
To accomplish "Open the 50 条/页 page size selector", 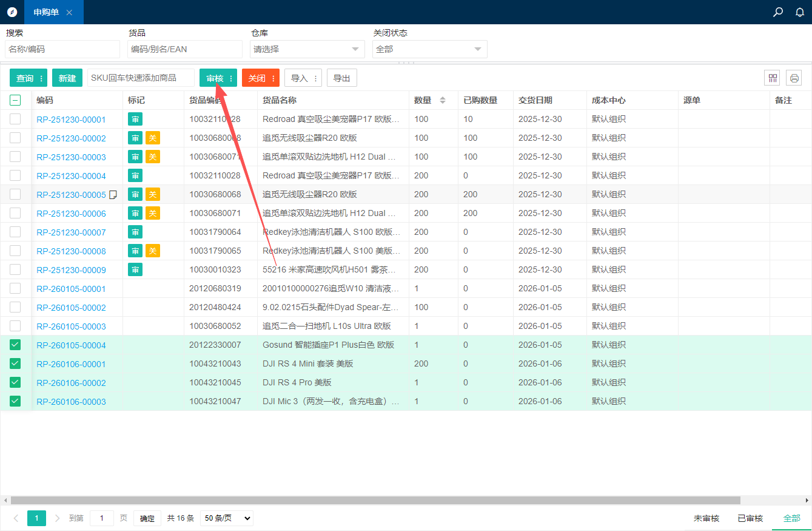I will click(226, 518).
